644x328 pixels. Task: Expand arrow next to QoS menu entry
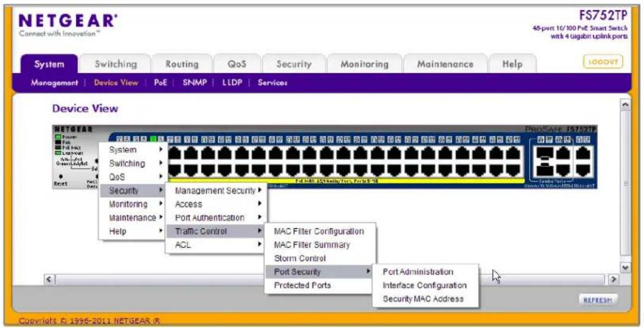click(x=161, y=177)
